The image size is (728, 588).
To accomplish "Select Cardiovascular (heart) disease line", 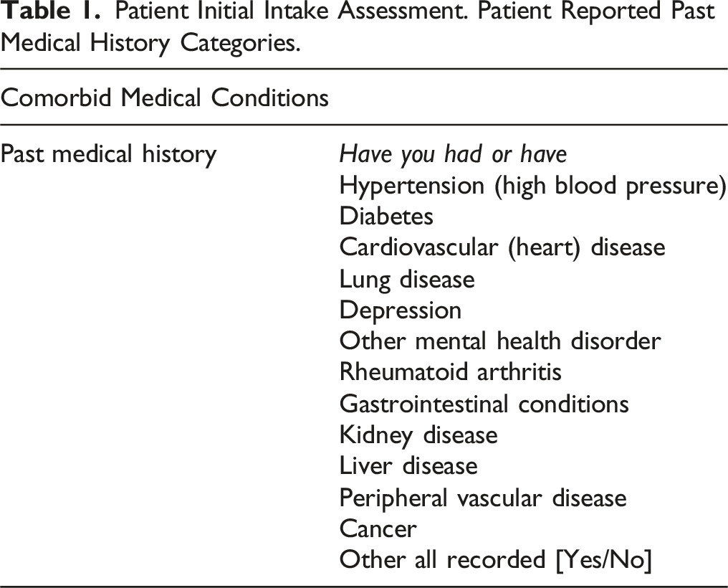I will 502,247.
